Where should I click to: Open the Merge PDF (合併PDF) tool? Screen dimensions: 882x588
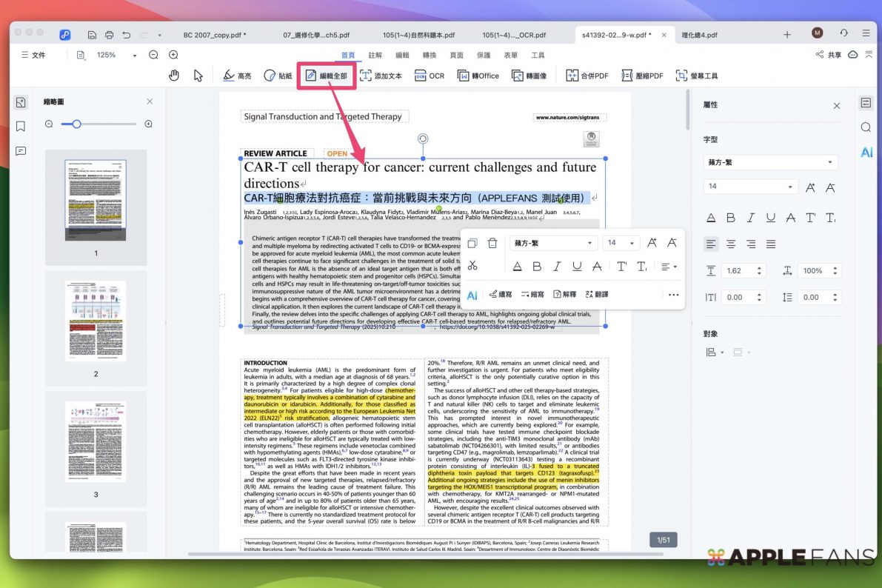click(x=587, y=76)
